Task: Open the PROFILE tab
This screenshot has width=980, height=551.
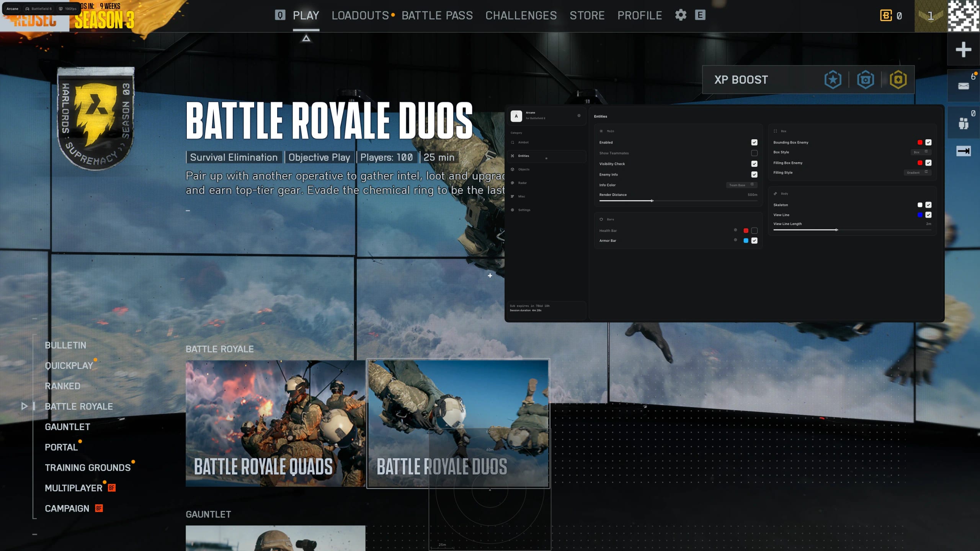Action: [x=640, y=15]
